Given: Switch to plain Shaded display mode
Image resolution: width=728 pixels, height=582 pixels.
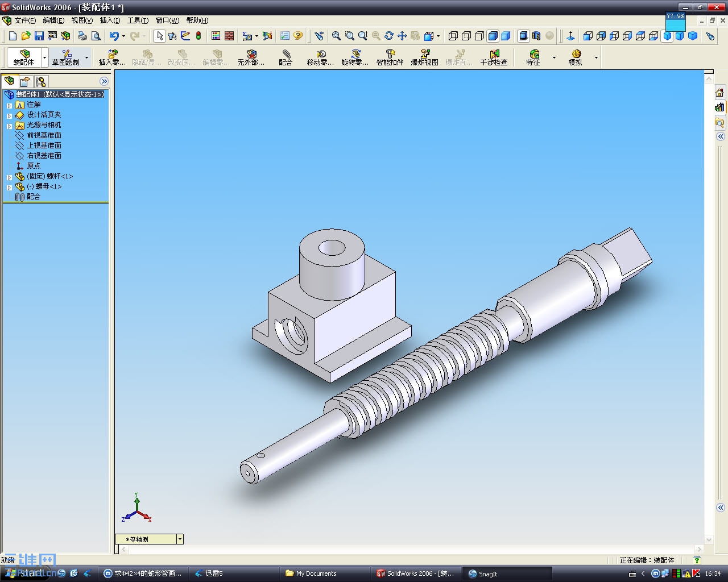Looking at the screenshot, I should [x=506, y=36].
